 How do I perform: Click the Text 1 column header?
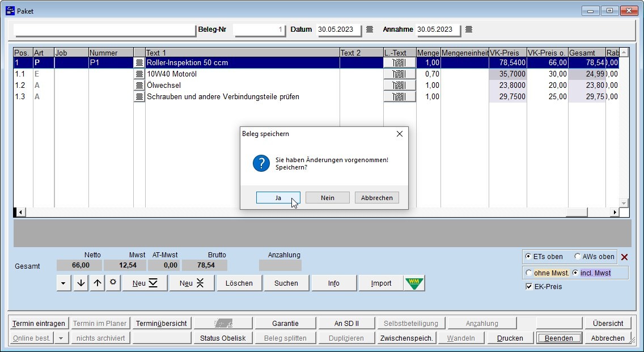(242, 53)
